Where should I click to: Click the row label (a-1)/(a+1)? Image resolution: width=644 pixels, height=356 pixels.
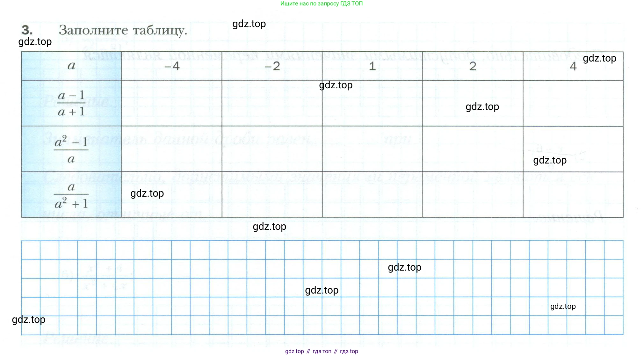click(71, 103)
